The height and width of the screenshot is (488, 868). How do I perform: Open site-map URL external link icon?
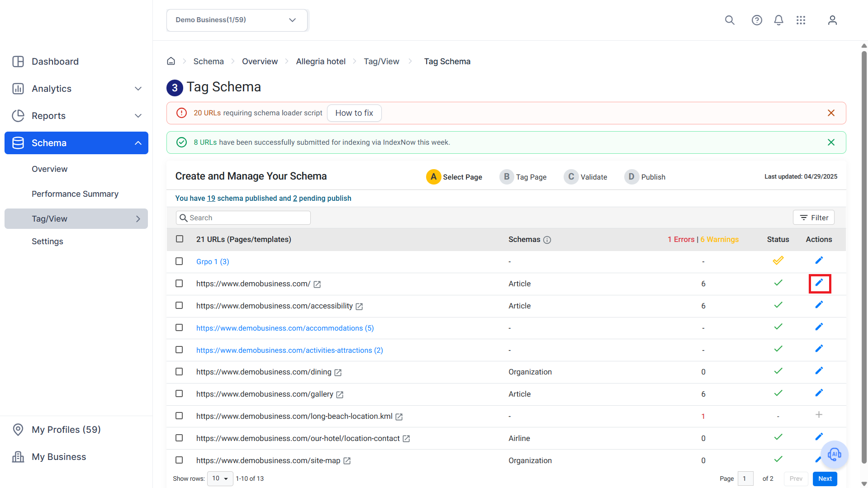tap(347, 461)
